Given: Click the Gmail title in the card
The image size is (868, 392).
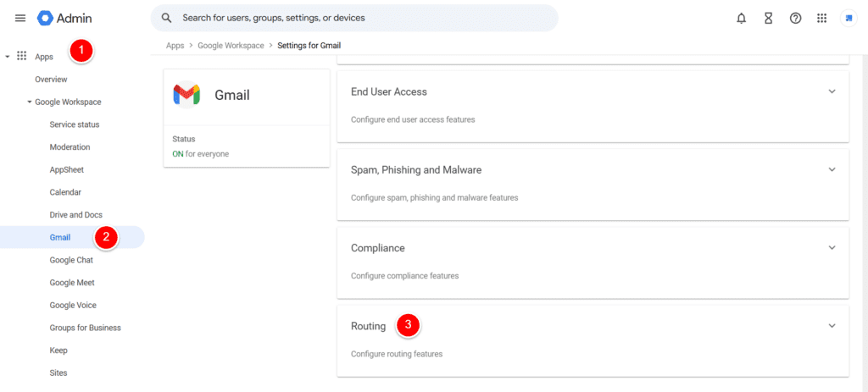Looking at the screenshot, I should pyautogui.click(x=232, y=95).
